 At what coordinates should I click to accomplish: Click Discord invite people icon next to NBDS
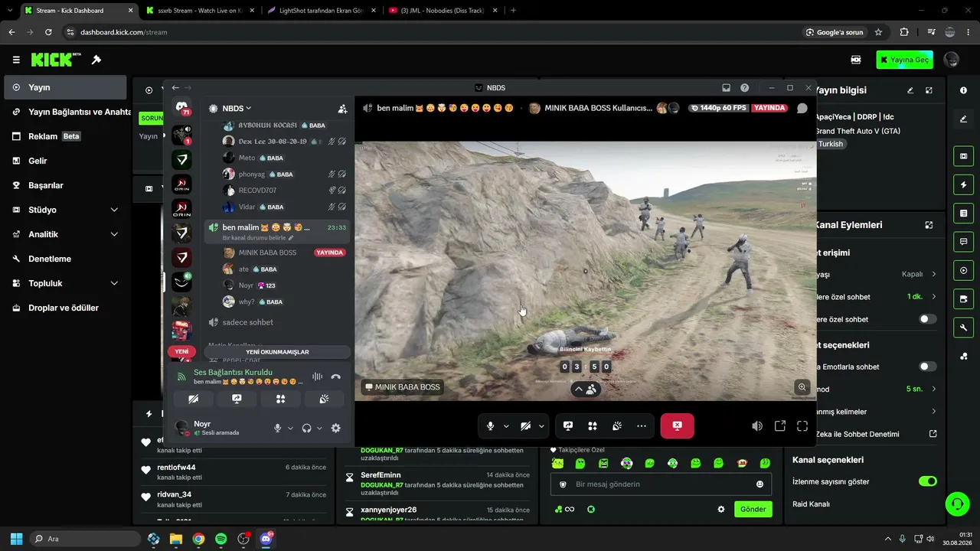point(342,109)
